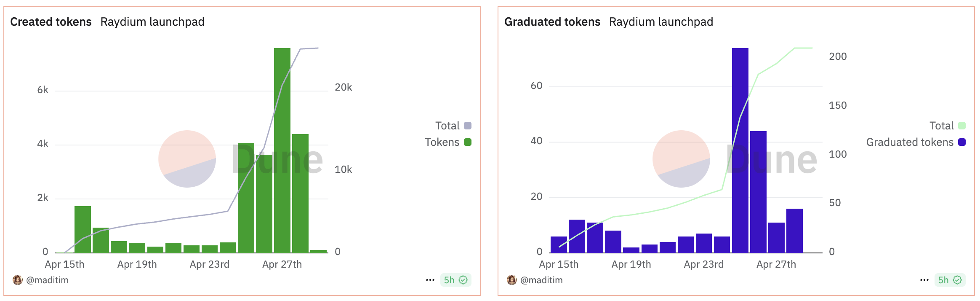Viewport: 980px width, 301px height.
Task: Toggle the Total series in Created tokens legend
Action: [x=447, y=125]
